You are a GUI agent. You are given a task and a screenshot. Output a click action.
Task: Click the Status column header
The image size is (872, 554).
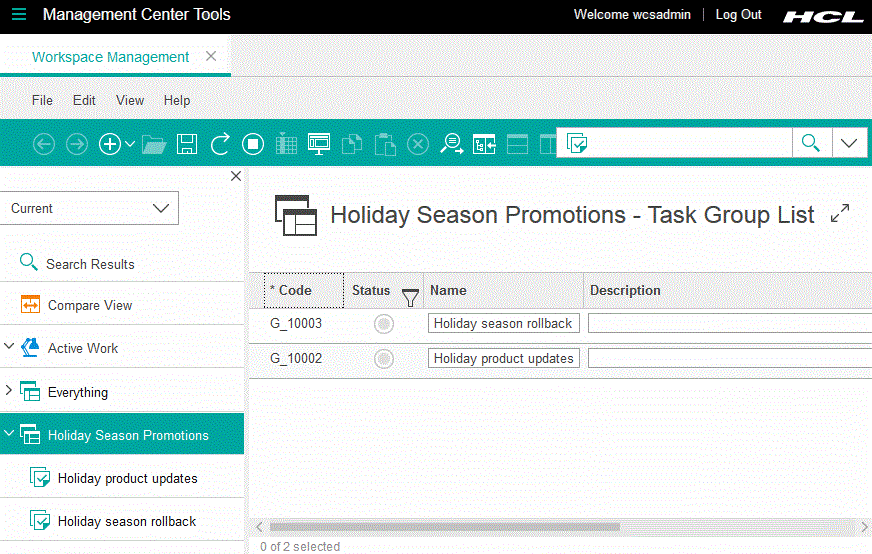(371, 290)
